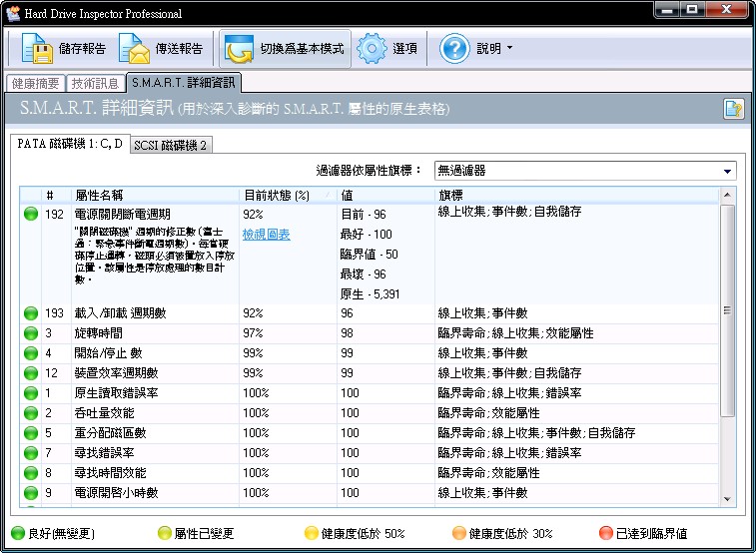The height and width of the screenshot is (553, 756).
Task: Click the 屬性已變更 yellow-green legend icon
Action: 165,533
